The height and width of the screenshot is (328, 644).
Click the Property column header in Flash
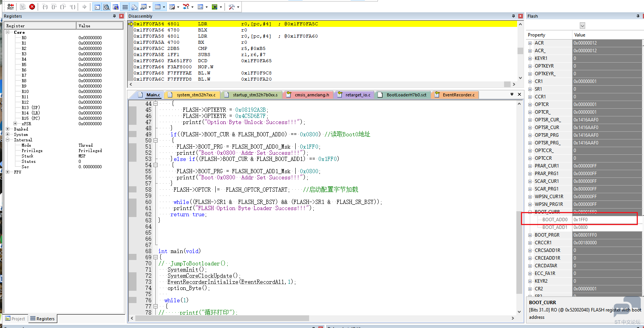pos(549,35)
